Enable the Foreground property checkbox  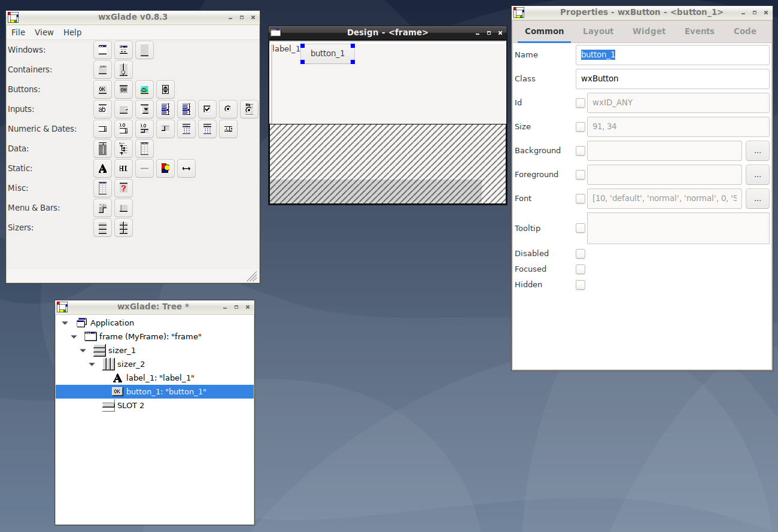[x=581, y=175]
